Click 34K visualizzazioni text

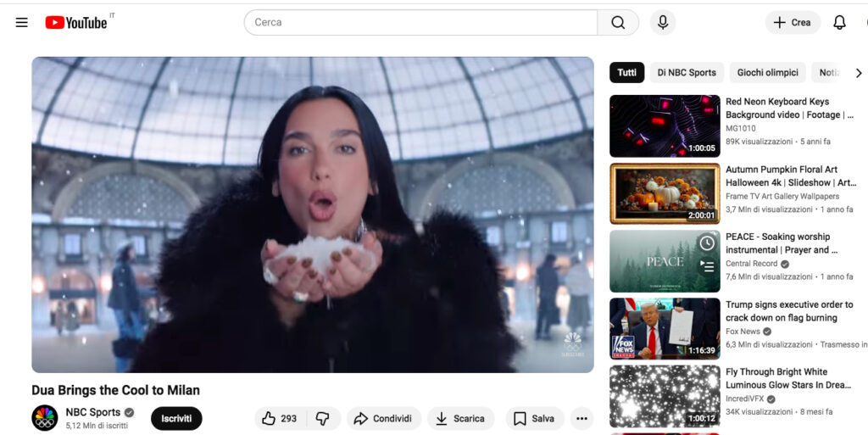tap(759, 412)
